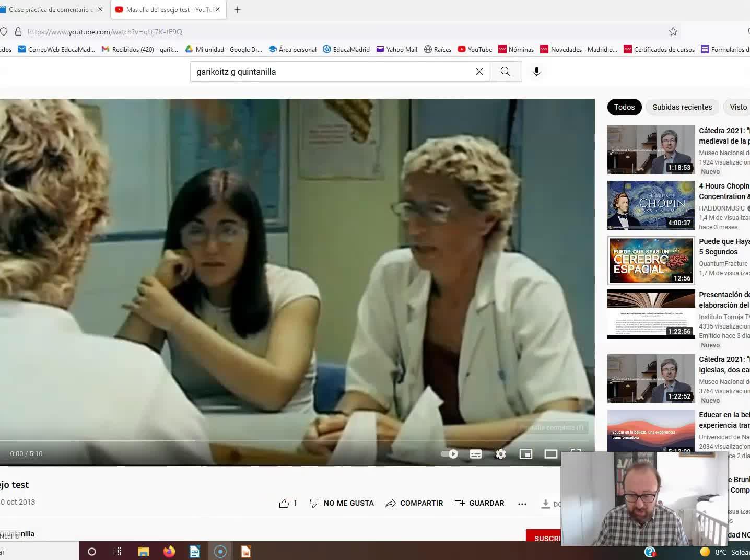
Task: Click the GUARDAR save button
Action: pyautogui.click(x=479, y=503)
